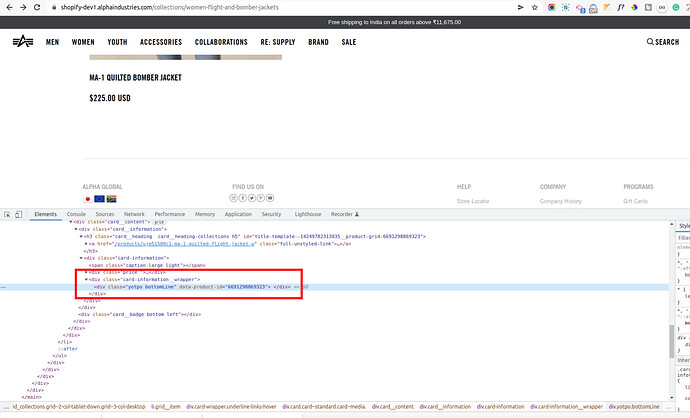This screenshot has width=690, height=418.
Task: Collapse the div card-information node
Action: [81, 258]
